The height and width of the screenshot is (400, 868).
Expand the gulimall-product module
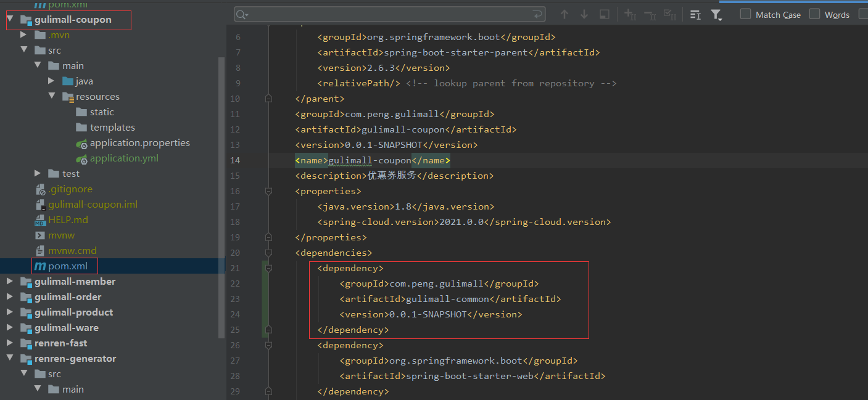(x=10, y=312)
